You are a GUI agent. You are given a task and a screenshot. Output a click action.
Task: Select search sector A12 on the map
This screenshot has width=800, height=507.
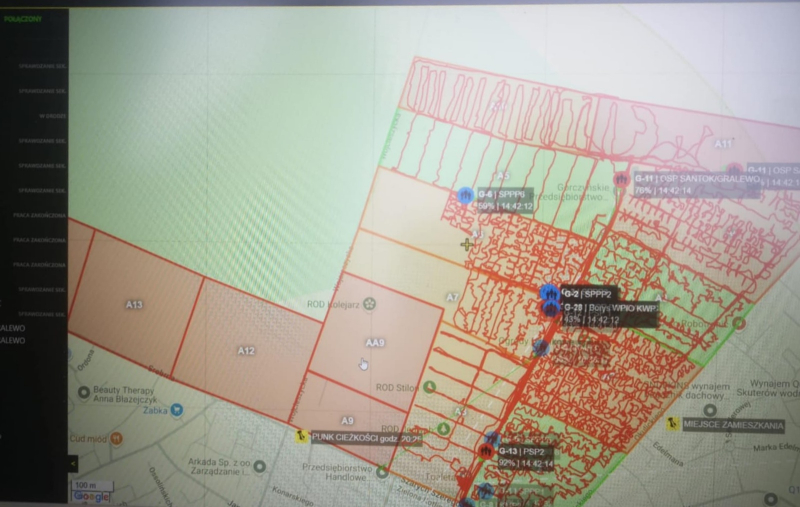[246, 350]
